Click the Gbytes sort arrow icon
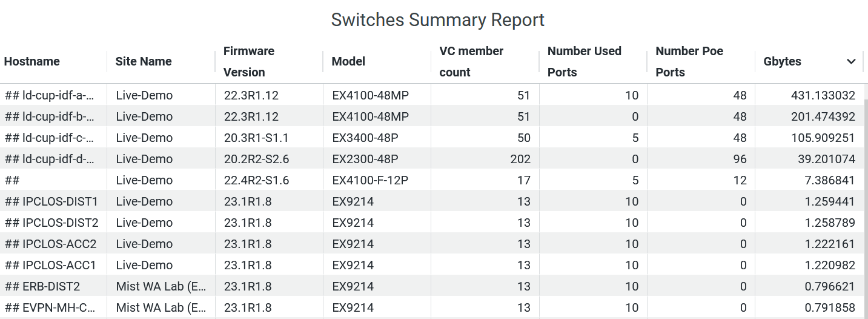868x319 pixels. point(851,62)
